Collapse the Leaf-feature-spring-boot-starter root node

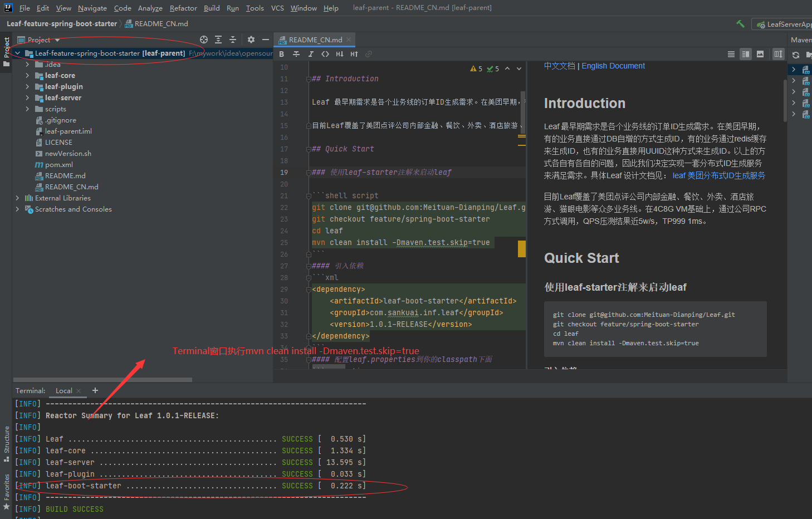[17, 53]
